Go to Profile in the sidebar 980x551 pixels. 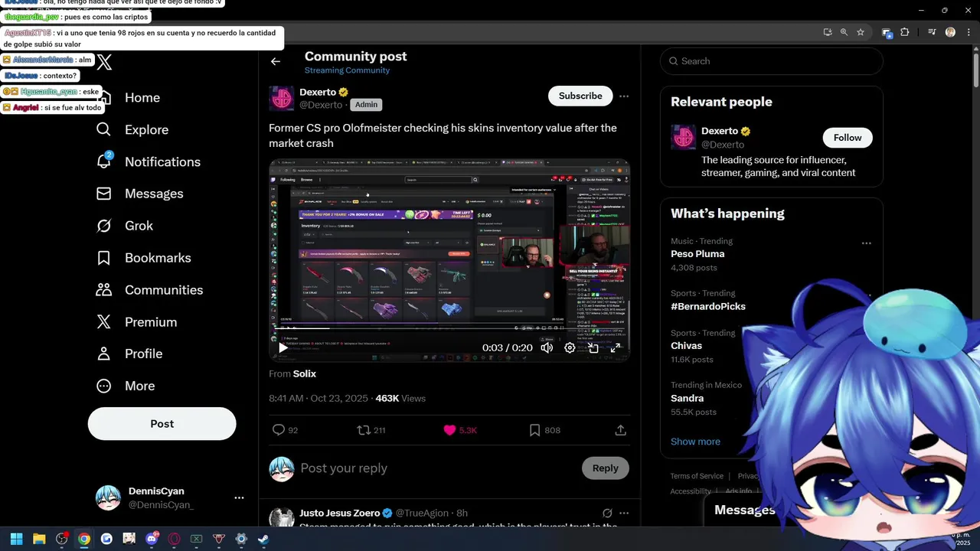point(129,354)
